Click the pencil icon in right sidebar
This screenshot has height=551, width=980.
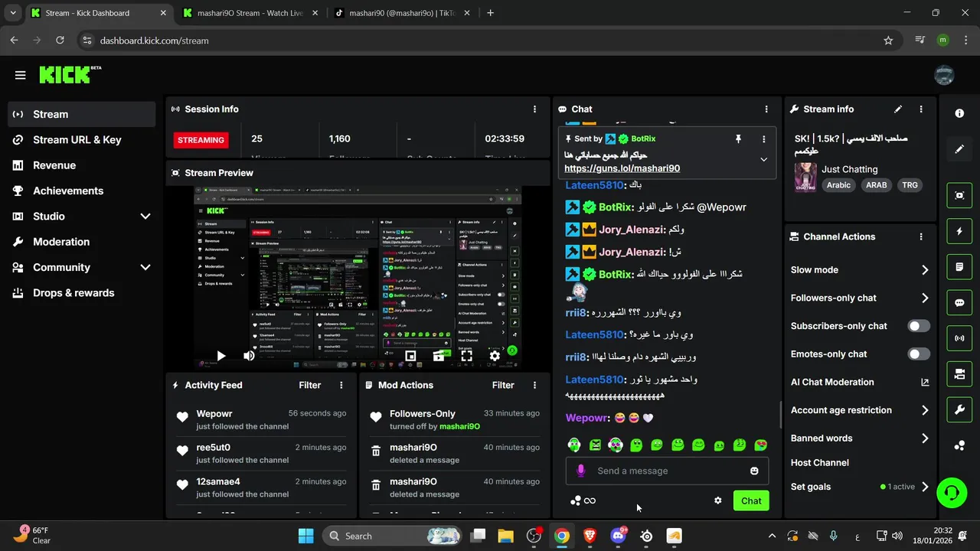[x=959, y=149]
